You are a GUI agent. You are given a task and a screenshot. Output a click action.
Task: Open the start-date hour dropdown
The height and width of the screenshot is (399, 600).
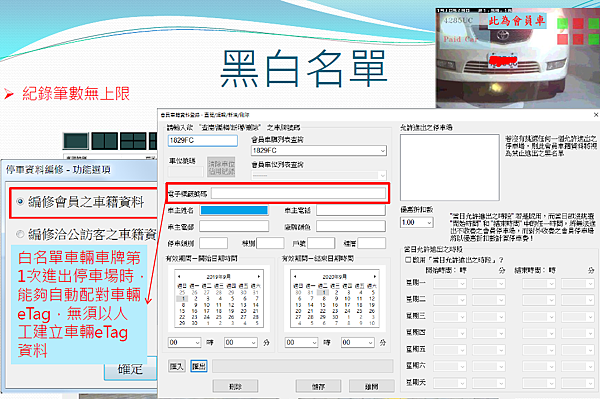tap(184, 342)
